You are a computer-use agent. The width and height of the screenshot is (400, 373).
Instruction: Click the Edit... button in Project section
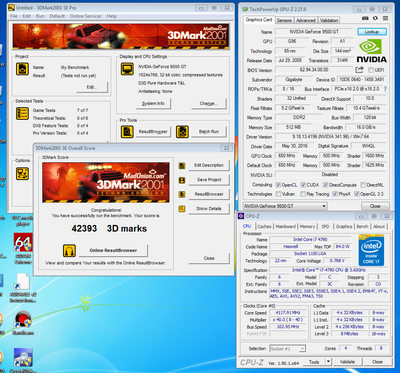(92, 87)
